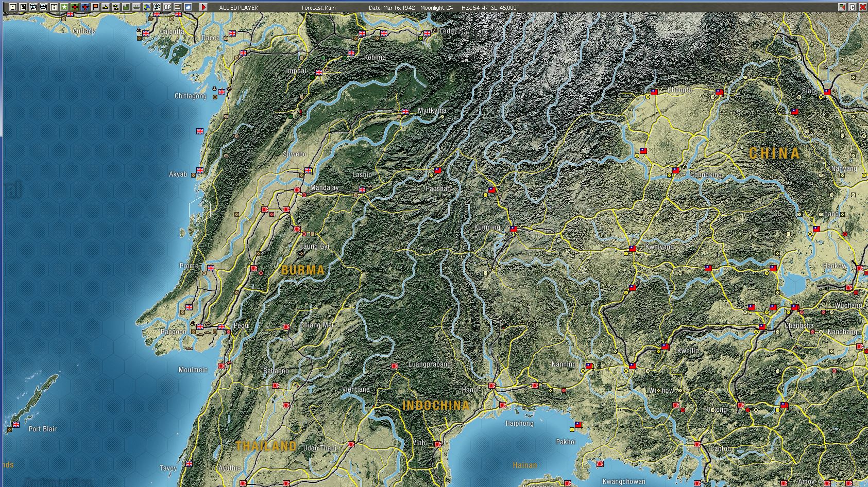The image size is (868, 487).
Task: Select the British flag unit at Imphal
Action: pyautogui.click(x=319, y=73)
